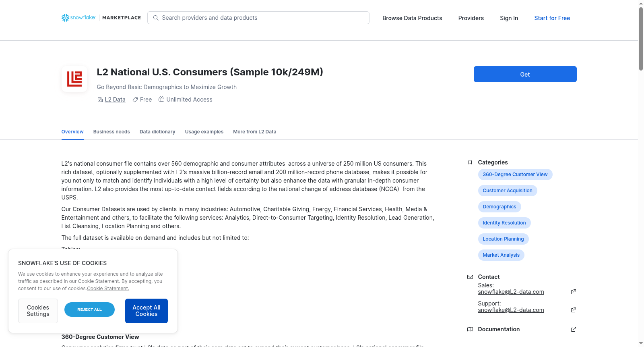The width and height of the screenshot is (644, 347).
Task: Click the Documentation book icon
Action: point(470,329)
